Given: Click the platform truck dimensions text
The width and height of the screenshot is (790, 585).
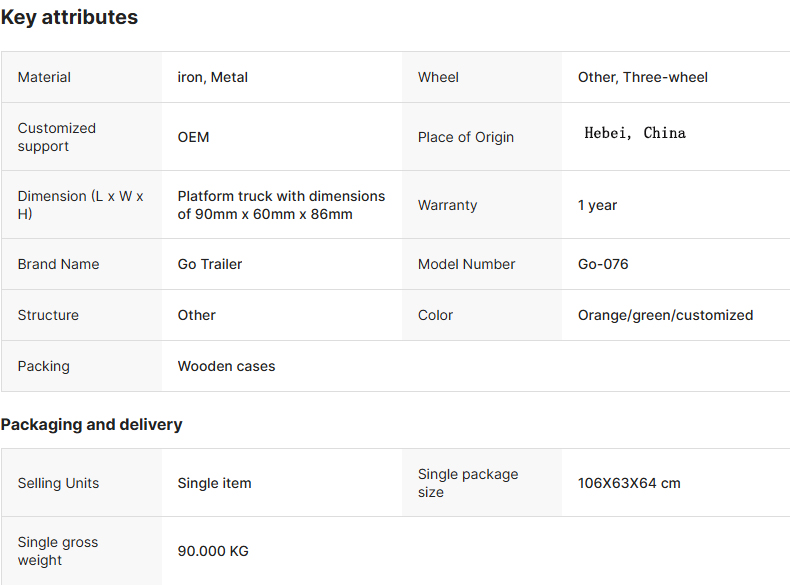Looking at the screenshot, I should (x=281, y=205).
